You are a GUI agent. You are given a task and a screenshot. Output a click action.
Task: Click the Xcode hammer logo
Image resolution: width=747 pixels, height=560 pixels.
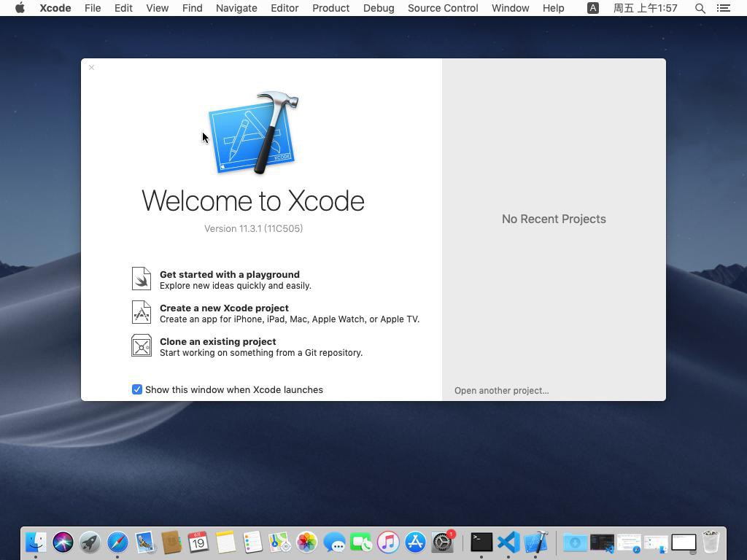coord(253,133)
